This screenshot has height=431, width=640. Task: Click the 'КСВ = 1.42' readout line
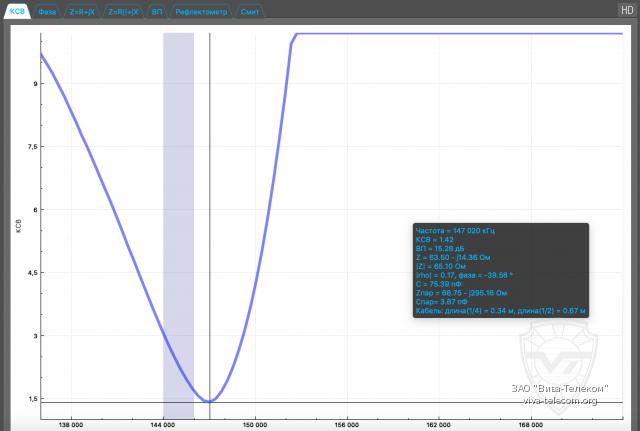tap(434, 240)
